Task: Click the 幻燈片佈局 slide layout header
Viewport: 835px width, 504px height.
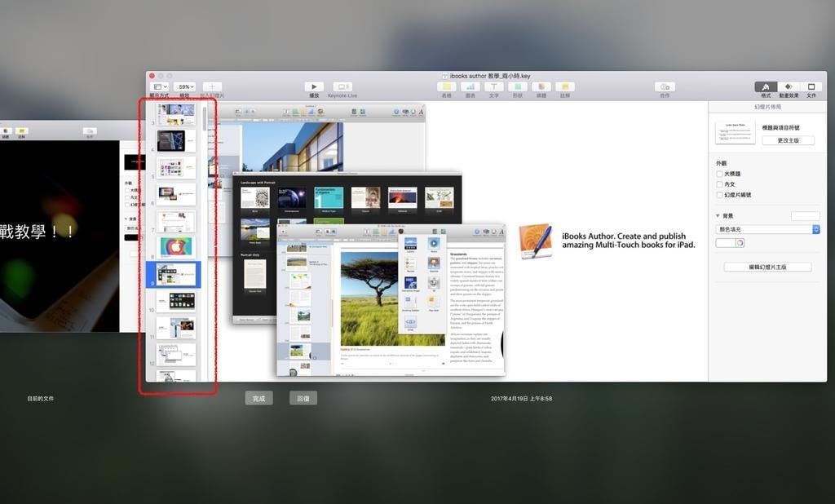Action: point(767,107)
